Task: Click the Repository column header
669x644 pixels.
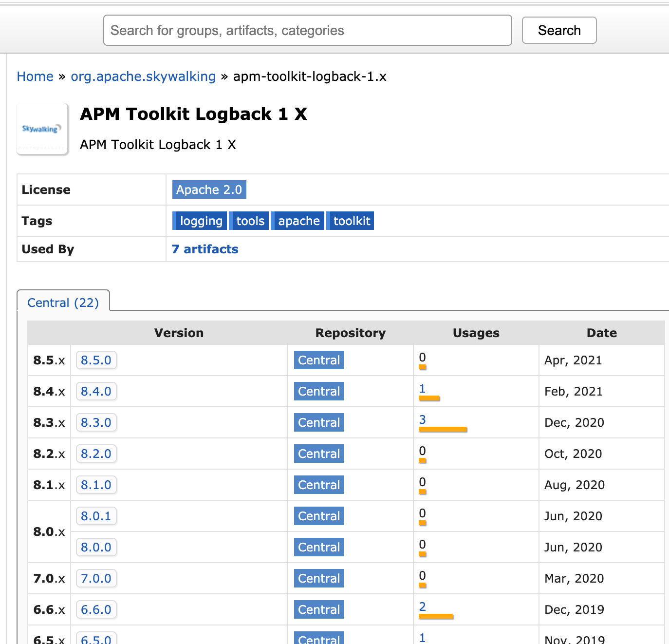Action: [x=351, y=333]
